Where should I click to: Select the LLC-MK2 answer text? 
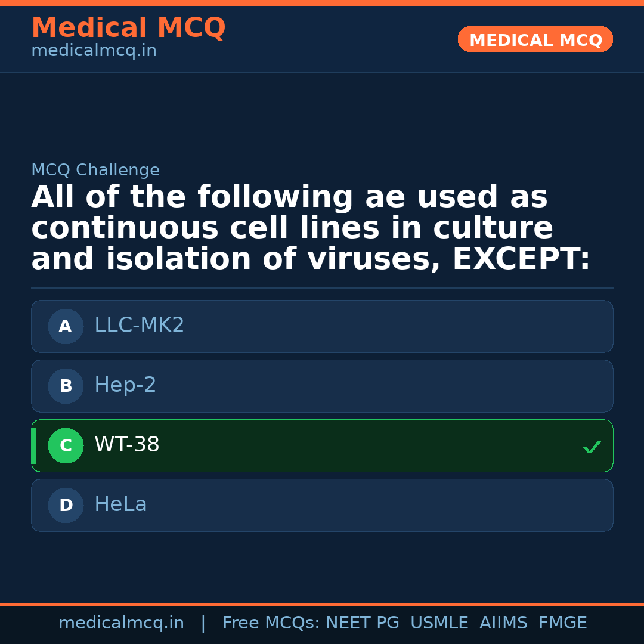[x=139, y=326]
